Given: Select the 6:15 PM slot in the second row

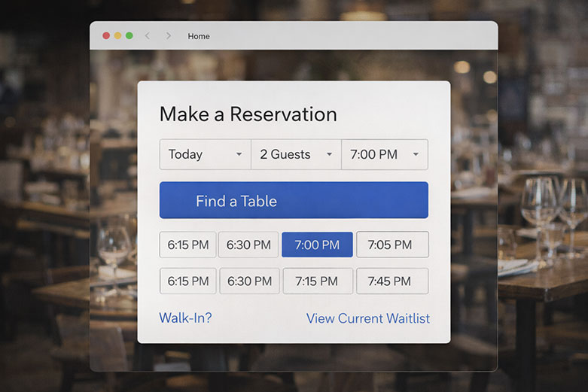Looking at the screenshot, I should click(x=188, y=281).
